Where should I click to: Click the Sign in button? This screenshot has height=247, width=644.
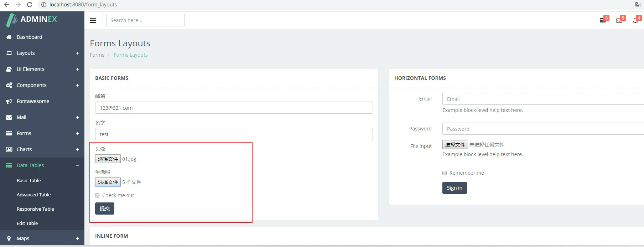[x=455, y=188]
